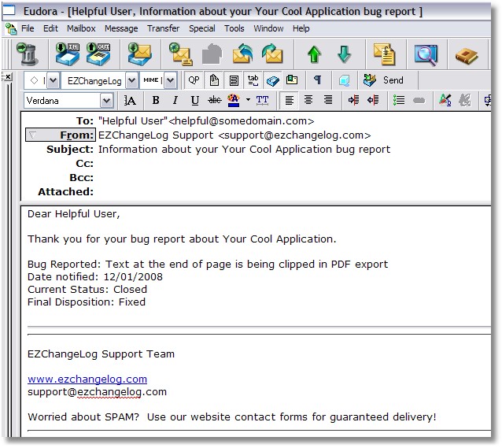Click the Send button

(383, 80)
